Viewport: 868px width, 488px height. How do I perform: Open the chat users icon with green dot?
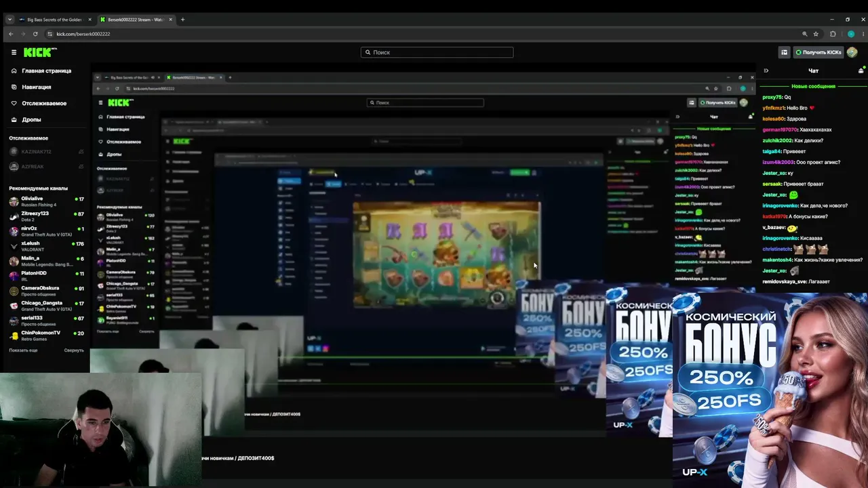[x=861, y=70]
